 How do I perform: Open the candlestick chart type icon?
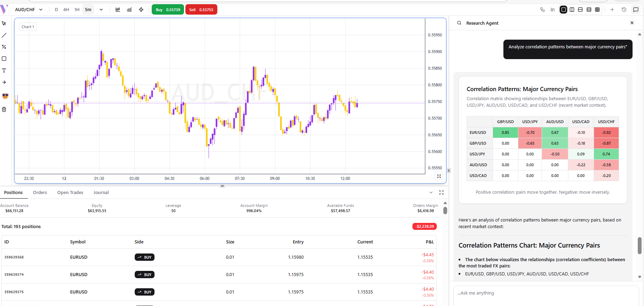tap(118, 10)
